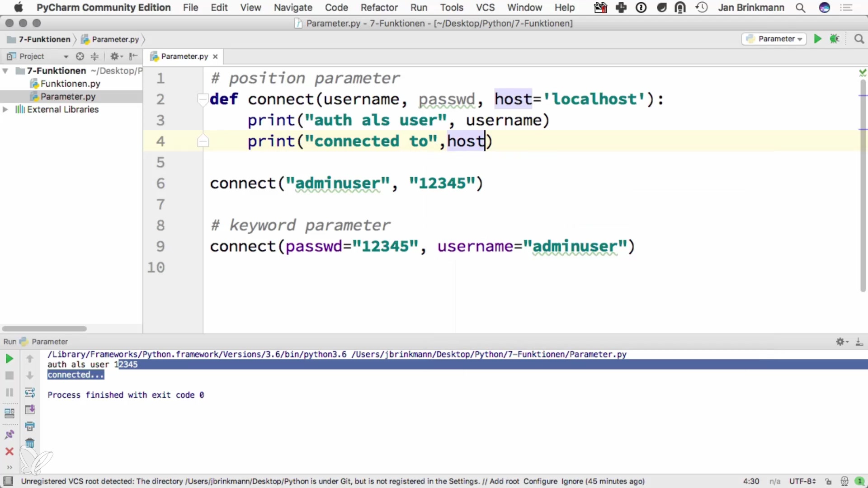This screenshot has height=488, width=868.
Task: Click the Restore layout icon in Run panel
Action: click(9, 413)
